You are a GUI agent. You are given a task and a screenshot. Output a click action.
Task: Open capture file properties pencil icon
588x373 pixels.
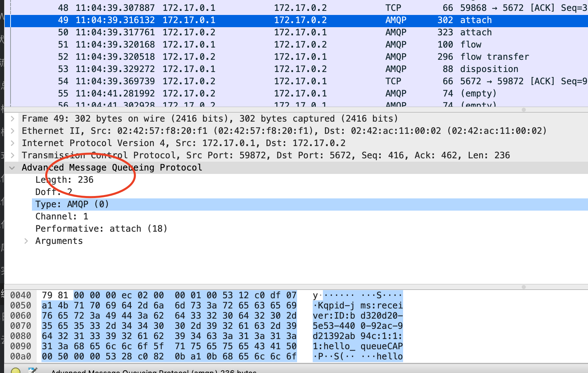[33, 371]
